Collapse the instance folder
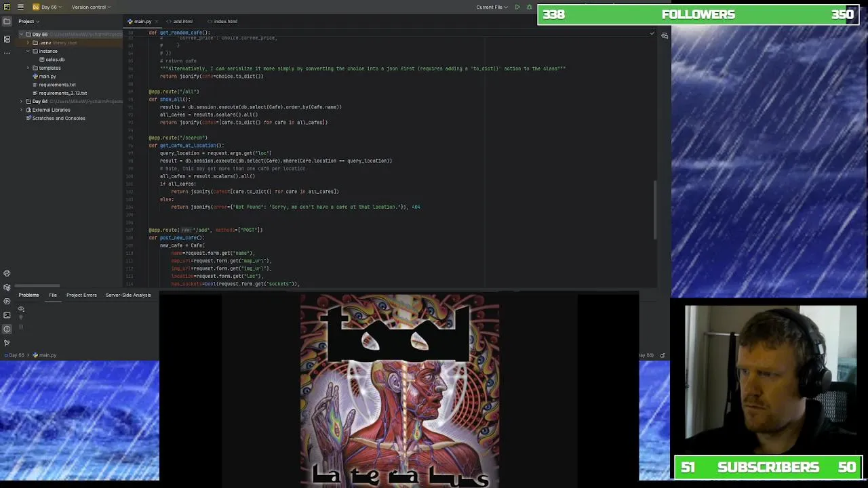The width and height of the screenshot is (868, 488). click(28, 51)
